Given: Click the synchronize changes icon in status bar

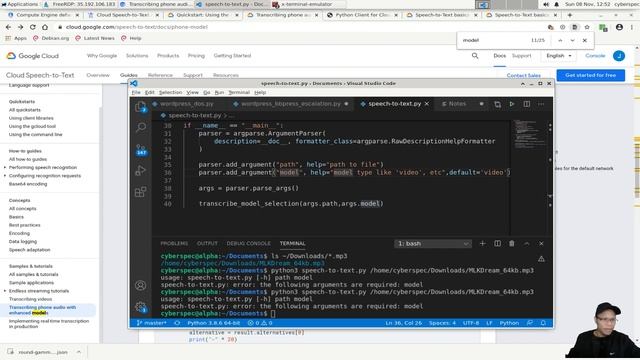Looking at the screenshot, I should 177,323.
